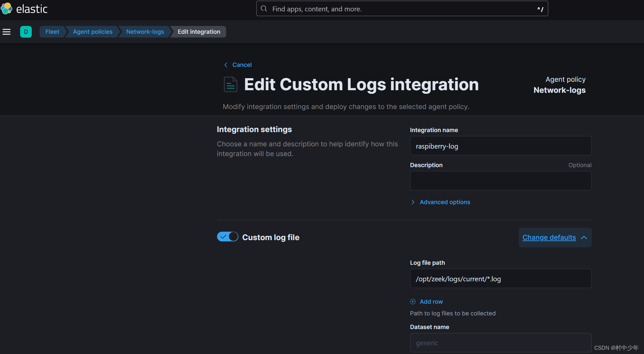Click the Log file path label
Image resolution: width=644 pixels, height=354 pixels.
point(427,263)
